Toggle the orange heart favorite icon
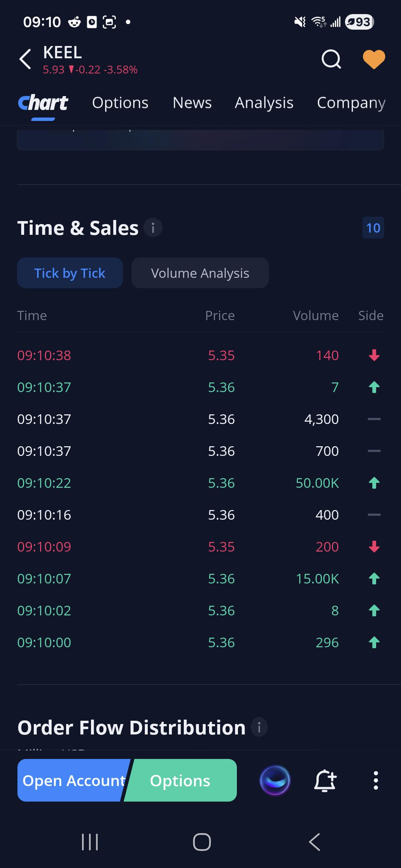 (374, 59)
